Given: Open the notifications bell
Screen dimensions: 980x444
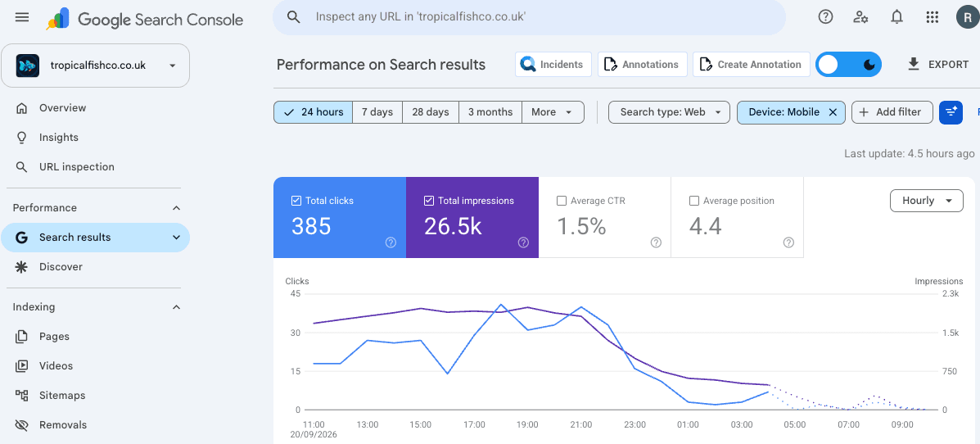Looking at the screenshot, I should [x=896, y=17].
